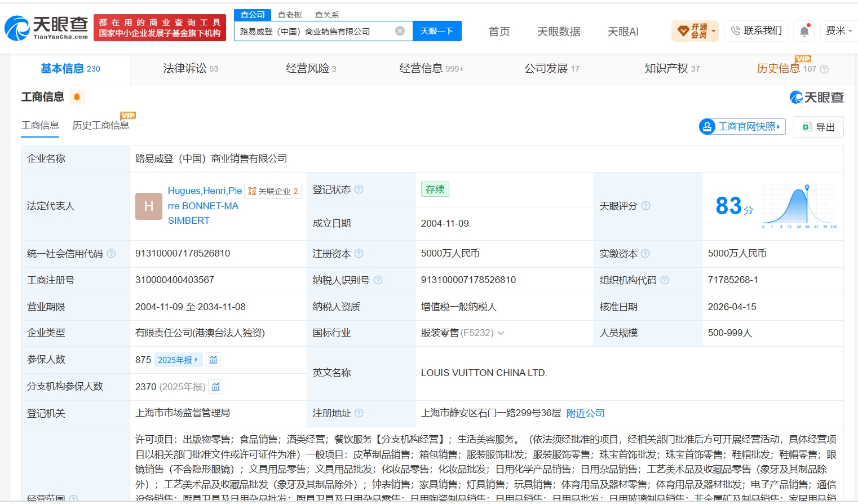Open the 知识产权 tab
Screen dimensions: 858x504
pos(672,69)
